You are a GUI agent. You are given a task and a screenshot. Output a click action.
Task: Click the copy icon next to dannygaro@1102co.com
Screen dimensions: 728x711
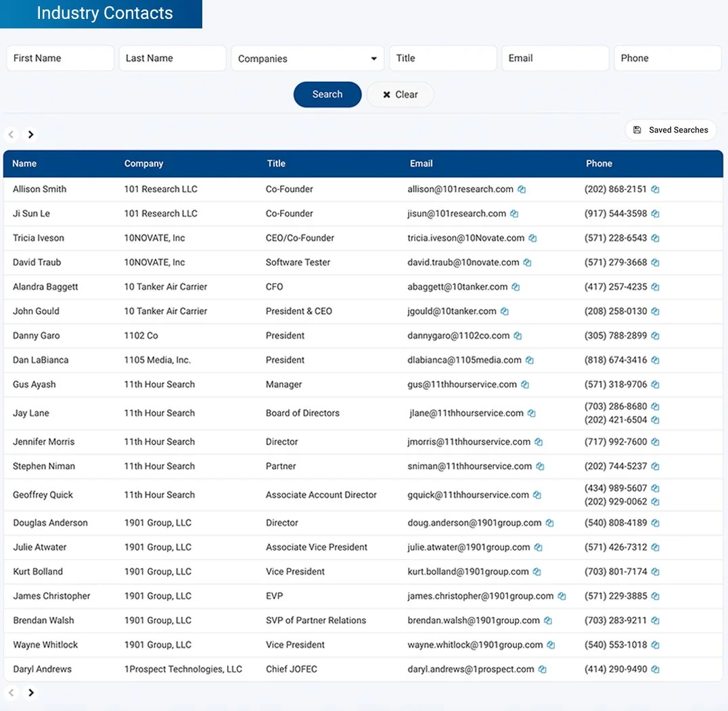point(518,336)
